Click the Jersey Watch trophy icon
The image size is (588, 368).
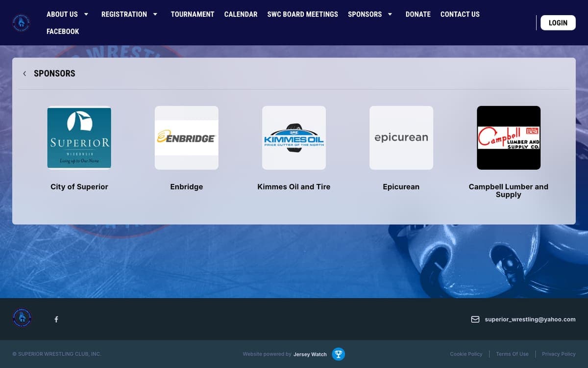point(338,354)
